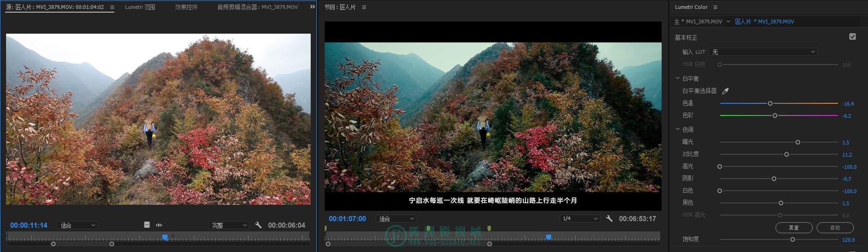Click the 色温 value -16.4
868x252 pixels.
click(x=848, y=104)
